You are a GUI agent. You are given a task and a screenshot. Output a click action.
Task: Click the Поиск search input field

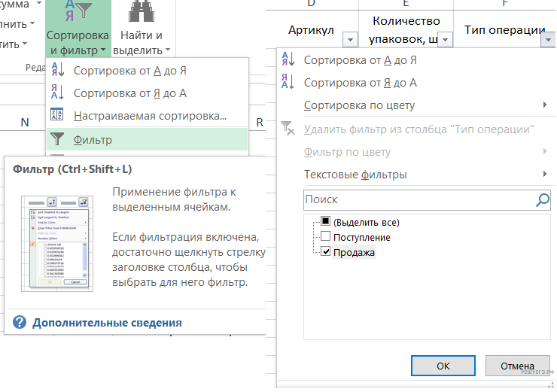[418, 200]
